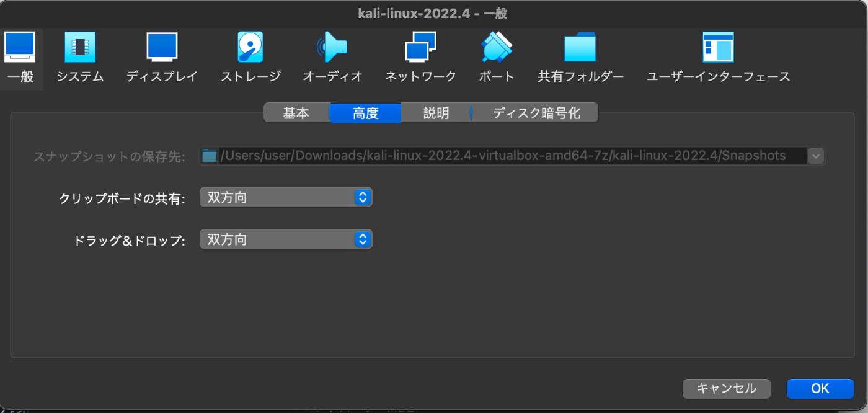Click the window title kali-linux-2022.4 - 一般
Image resolution: width=868 pixels, height=413 pixels.
click(433, 13)
